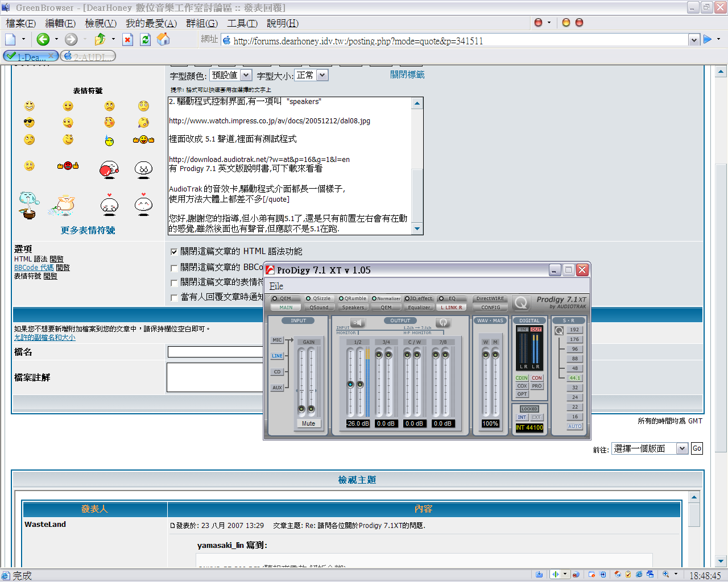Click the large Q logo button in ProDigy

520,303
